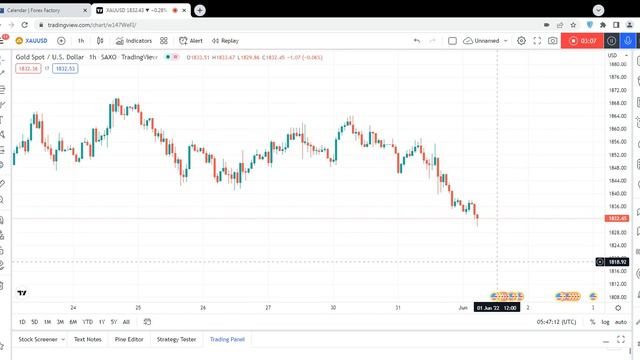The width and height of the screenshot is (640, 360).
Task: Expand the Stock Screener dropdown arrow
Action: tap(63, 339)
